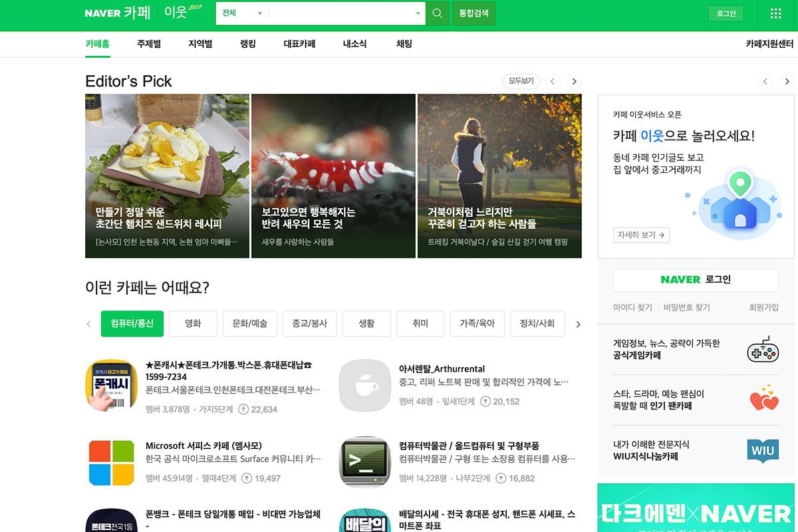The height and width of the screenshot is (532, 798).
Task: Open the nine-dot apps grid icon
Action: pos(775,13)
